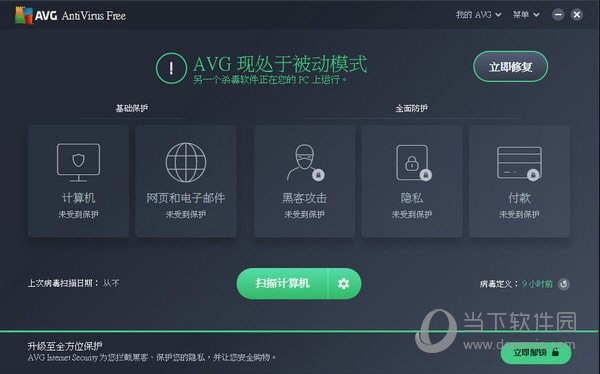Click lock badge on 付款 tile

533,175
